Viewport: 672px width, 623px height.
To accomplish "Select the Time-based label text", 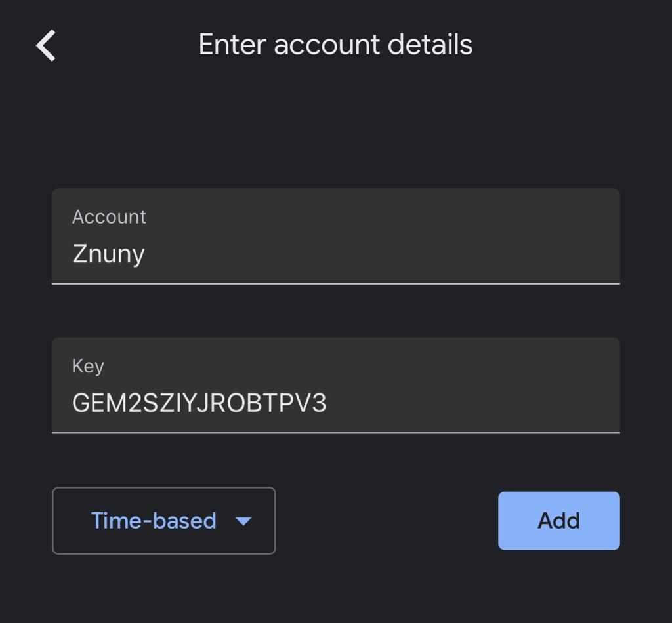I will click(x=154, y=521).
